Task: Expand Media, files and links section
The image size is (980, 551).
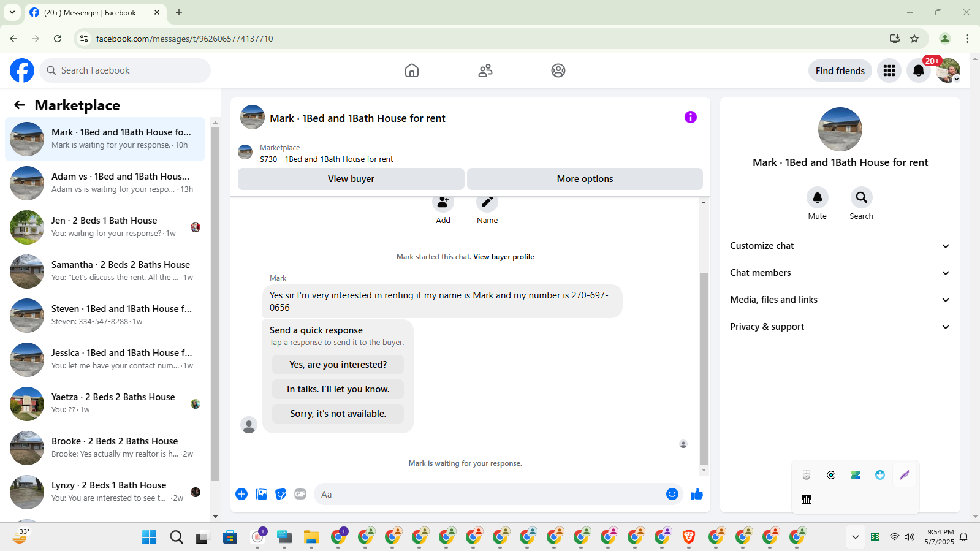Action: pos(840,300)
